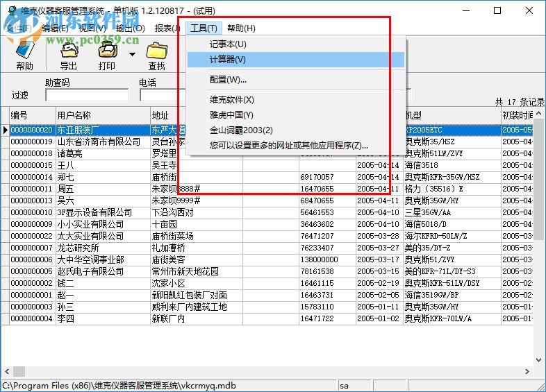This screenshot has width=546, height=392.
Task: Click model cell 海尔KFRD-50LW/Z
Action: 452,236
